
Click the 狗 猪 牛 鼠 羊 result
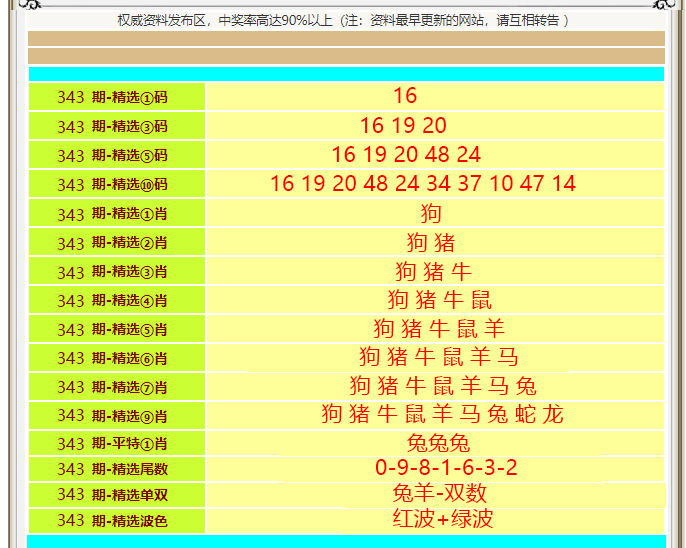[x=439, y=329]
